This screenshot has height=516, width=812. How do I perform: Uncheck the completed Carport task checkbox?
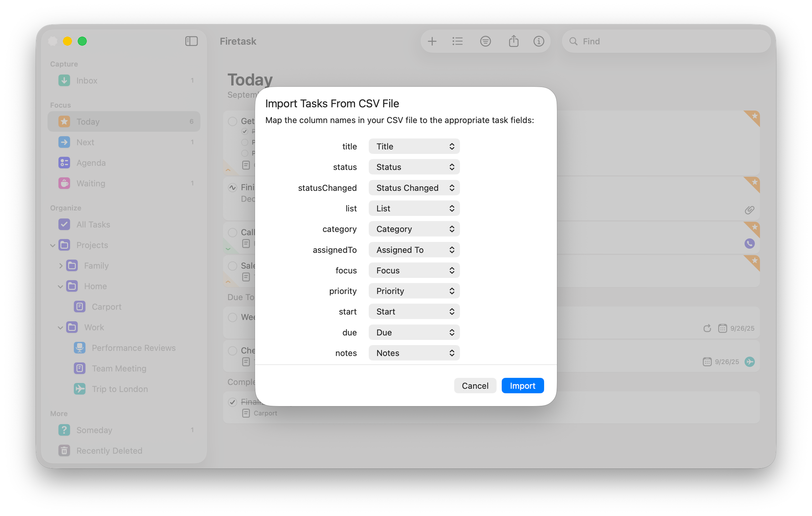232,402
